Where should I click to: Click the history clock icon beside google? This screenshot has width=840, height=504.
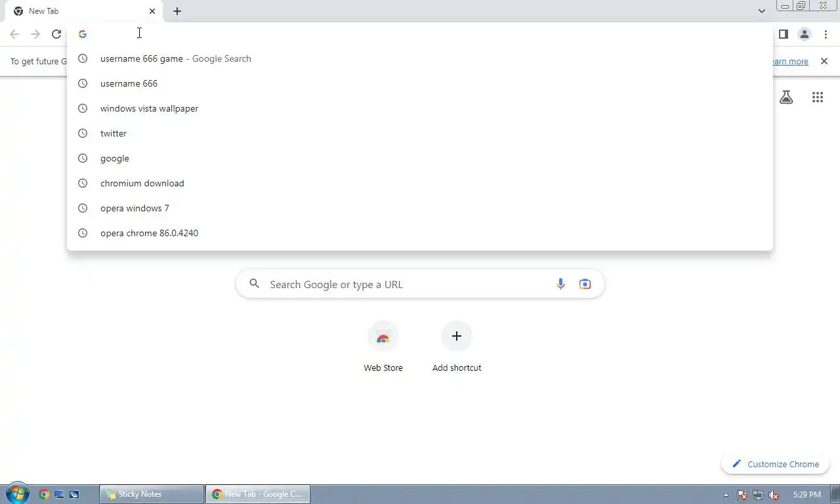point(83,158)
